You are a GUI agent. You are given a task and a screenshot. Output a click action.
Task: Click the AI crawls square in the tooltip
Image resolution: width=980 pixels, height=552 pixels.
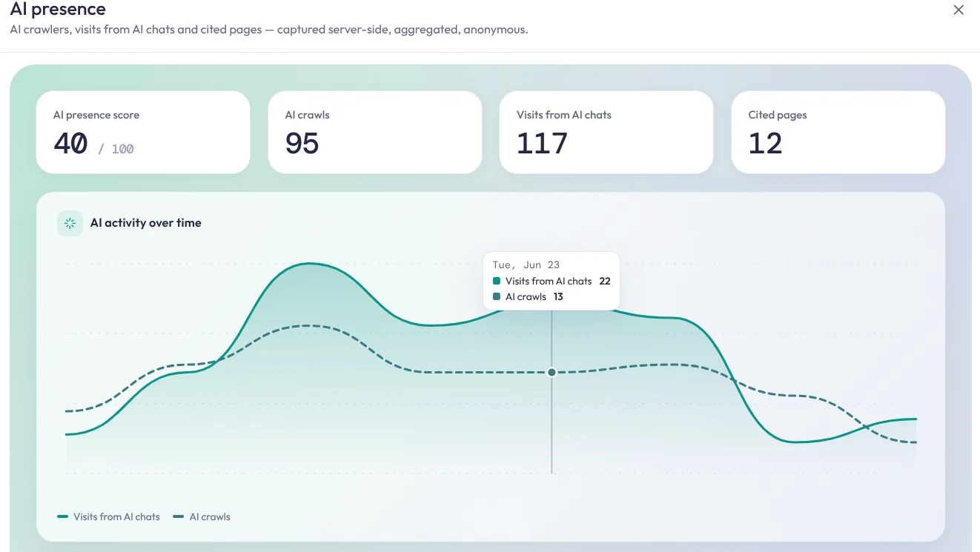[497, 297]
